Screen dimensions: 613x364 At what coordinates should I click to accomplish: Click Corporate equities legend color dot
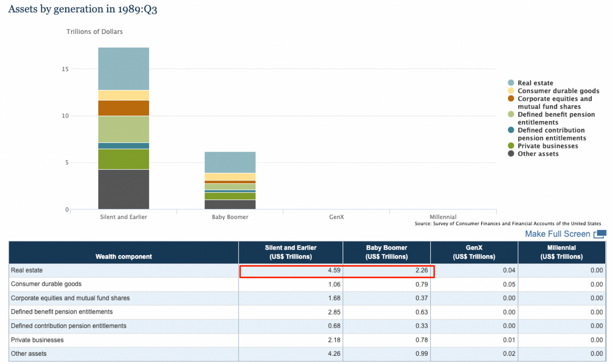pyautogui.click(x=511, y=99)
